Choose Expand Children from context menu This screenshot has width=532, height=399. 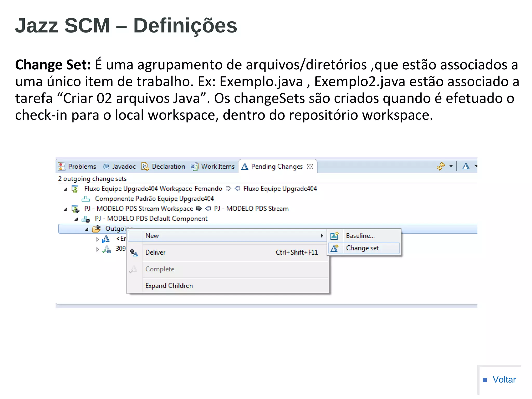point(228,285)
